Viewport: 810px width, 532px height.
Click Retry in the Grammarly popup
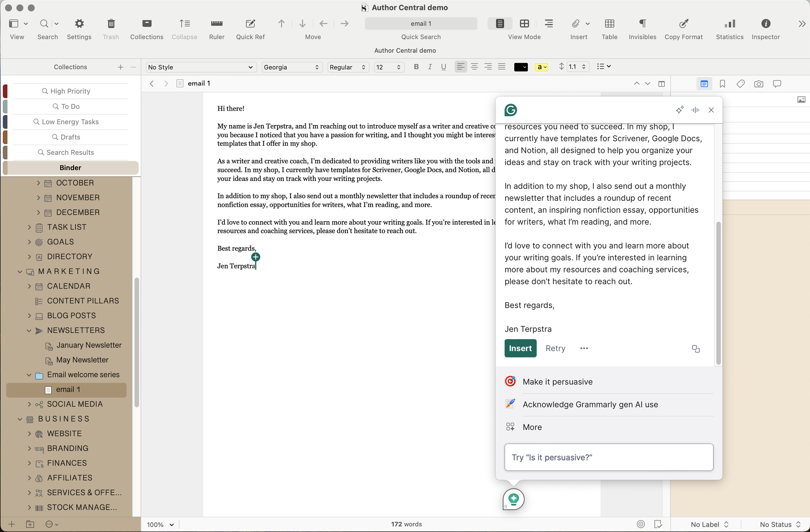point(555,348)
